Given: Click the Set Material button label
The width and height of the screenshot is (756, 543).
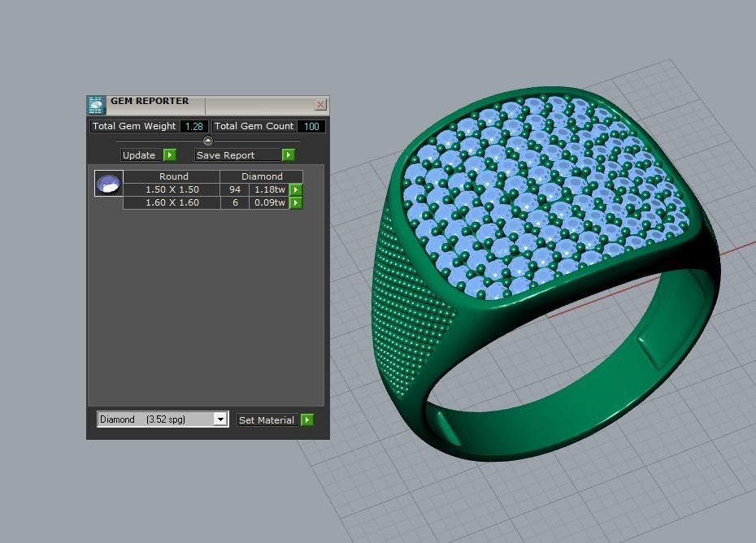Looking at the screenshot, I should (x=268, y=420).
